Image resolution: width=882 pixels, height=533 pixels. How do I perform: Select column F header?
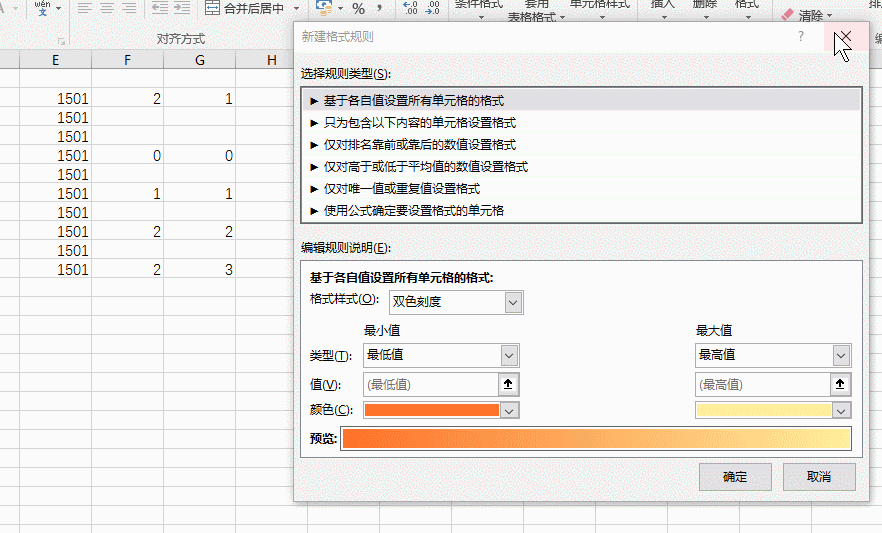pos(128,60)
